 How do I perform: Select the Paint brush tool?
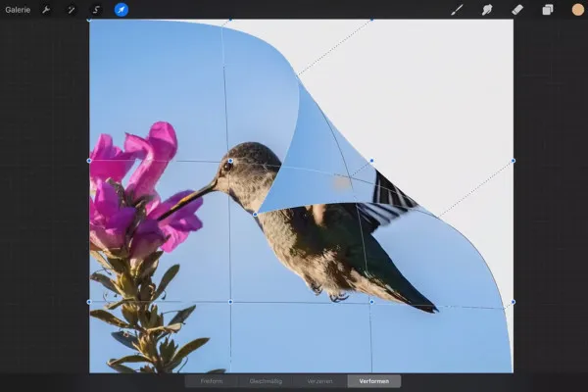tap(457, 10)
